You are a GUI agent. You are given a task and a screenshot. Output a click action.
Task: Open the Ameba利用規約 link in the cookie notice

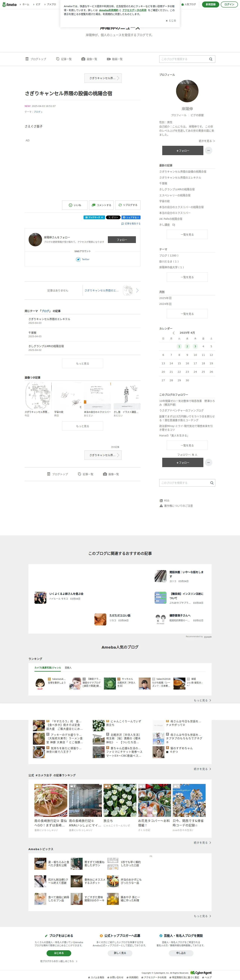[x=109, y=10]
